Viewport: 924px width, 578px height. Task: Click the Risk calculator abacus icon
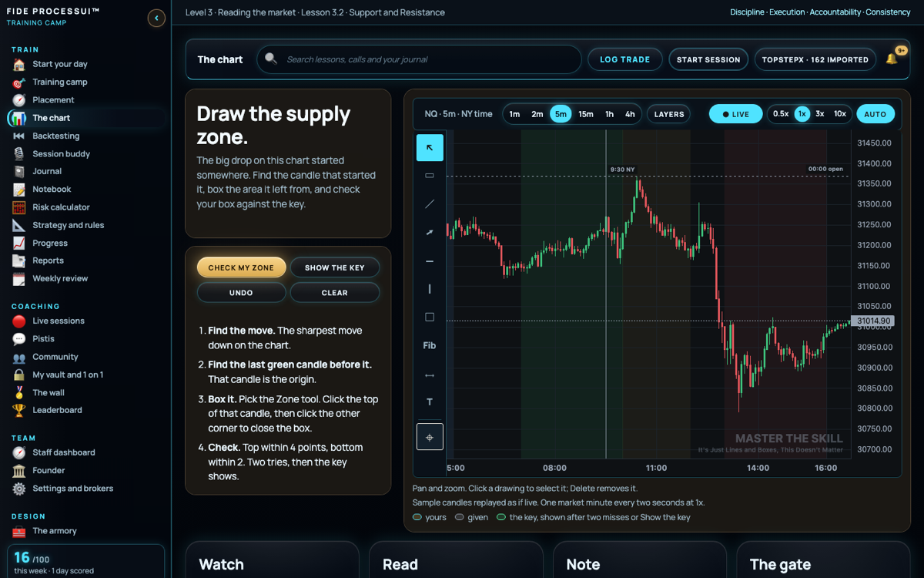point(19,207)
